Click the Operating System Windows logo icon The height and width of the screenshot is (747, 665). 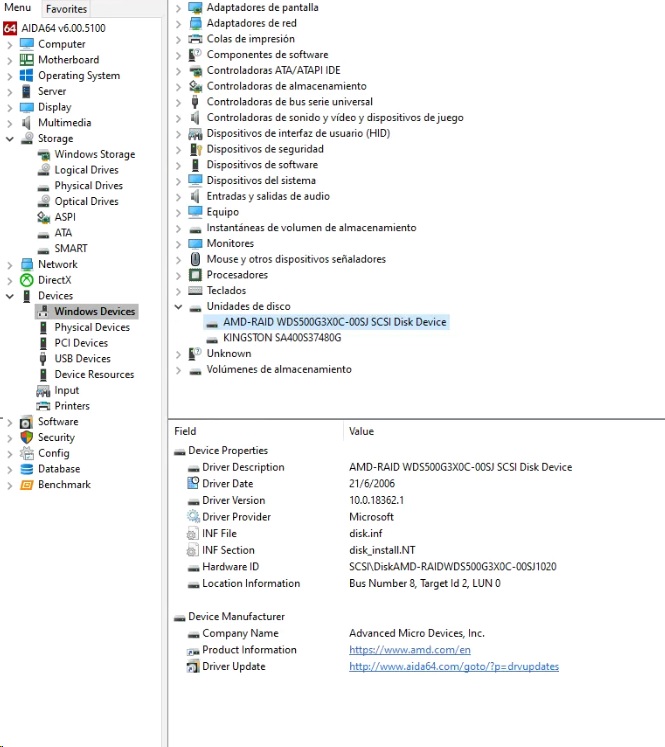tap(27, 75)
